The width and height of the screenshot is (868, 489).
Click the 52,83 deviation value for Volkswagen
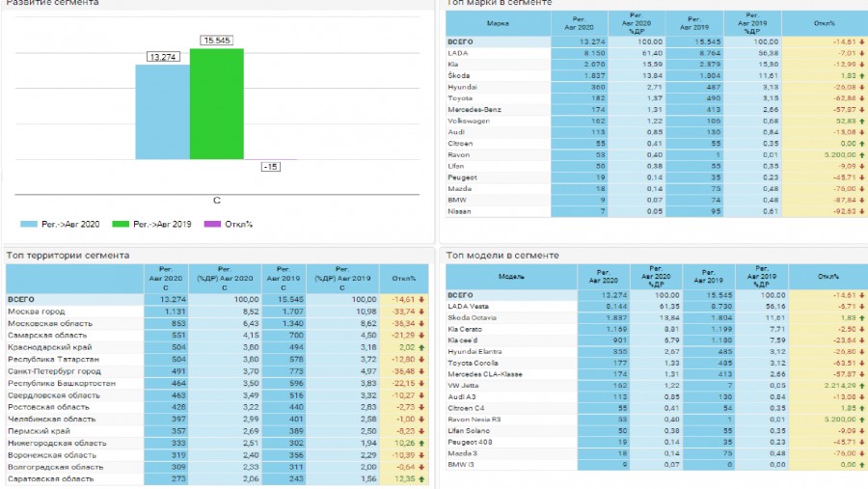click(x=846, y=121)
